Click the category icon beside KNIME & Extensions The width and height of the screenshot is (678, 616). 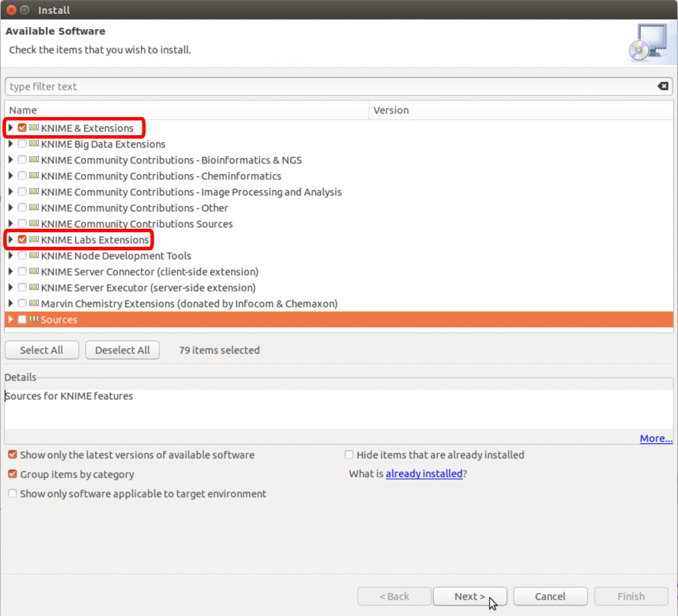[34, 128]
